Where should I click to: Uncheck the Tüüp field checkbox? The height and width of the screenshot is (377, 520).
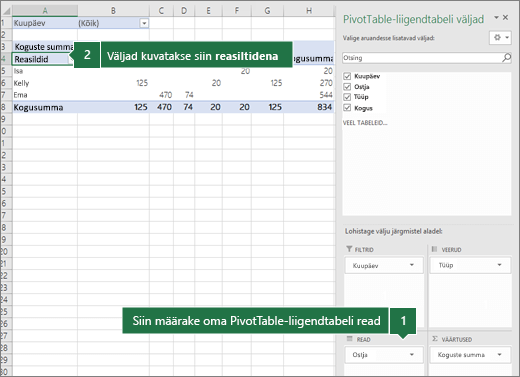pyautogui.click(x=347, y=97)
